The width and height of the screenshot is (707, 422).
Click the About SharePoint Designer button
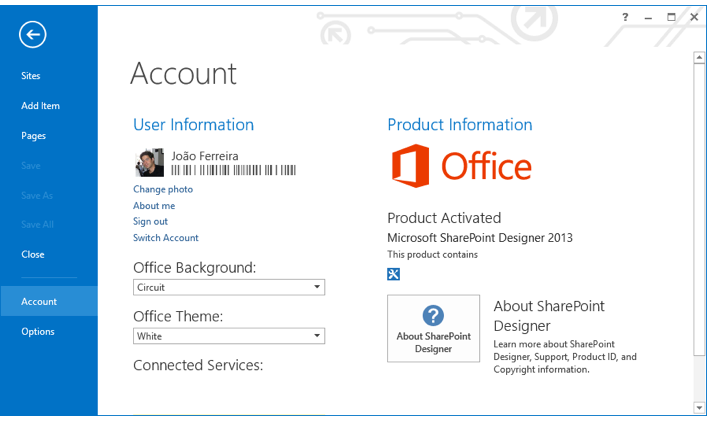pos(433,328)
